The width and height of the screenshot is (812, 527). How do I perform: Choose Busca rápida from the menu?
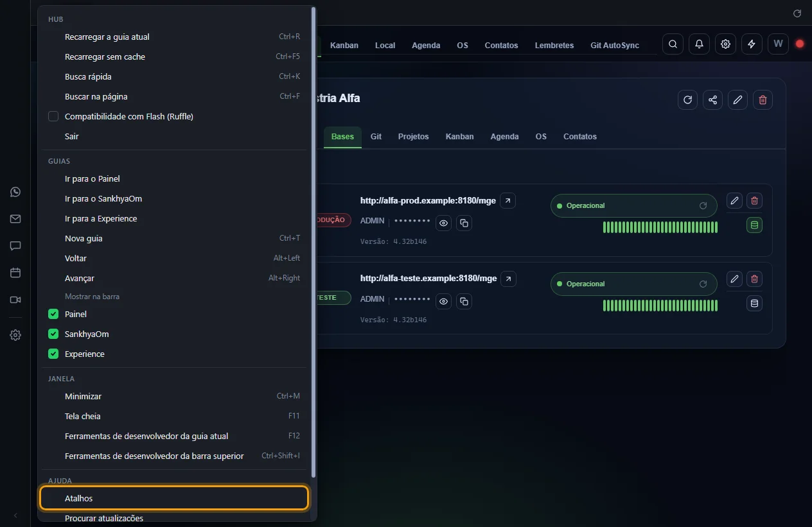tap(174, 77)
